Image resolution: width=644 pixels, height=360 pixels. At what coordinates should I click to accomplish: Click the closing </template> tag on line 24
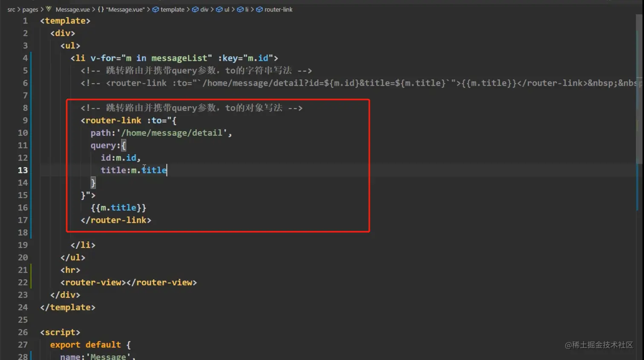coord(68,308)
